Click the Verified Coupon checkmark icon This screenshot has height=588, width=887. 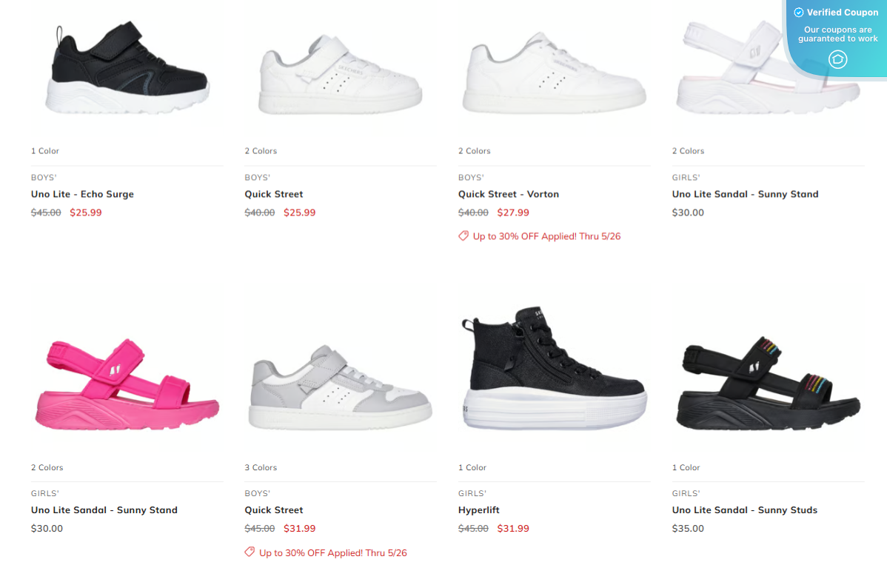click(798, 13)
